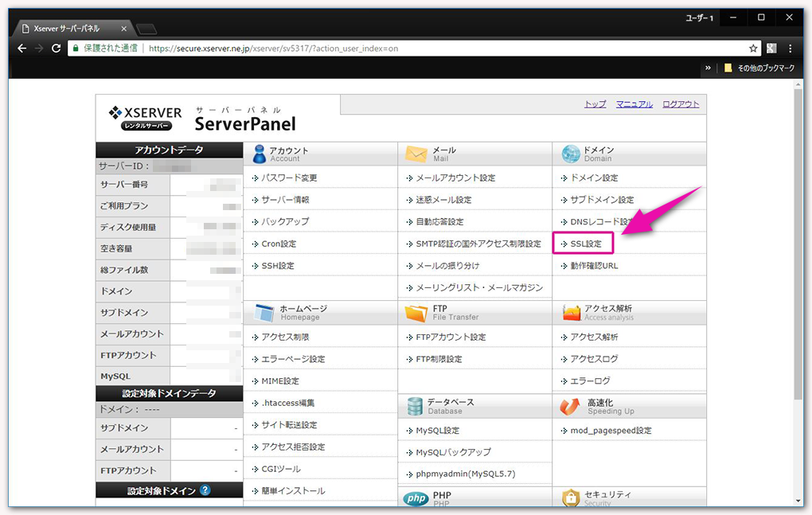The image size is (812, 515).
Task: Open the highlighted SSL設定 link
Action: tap(584, 243)
